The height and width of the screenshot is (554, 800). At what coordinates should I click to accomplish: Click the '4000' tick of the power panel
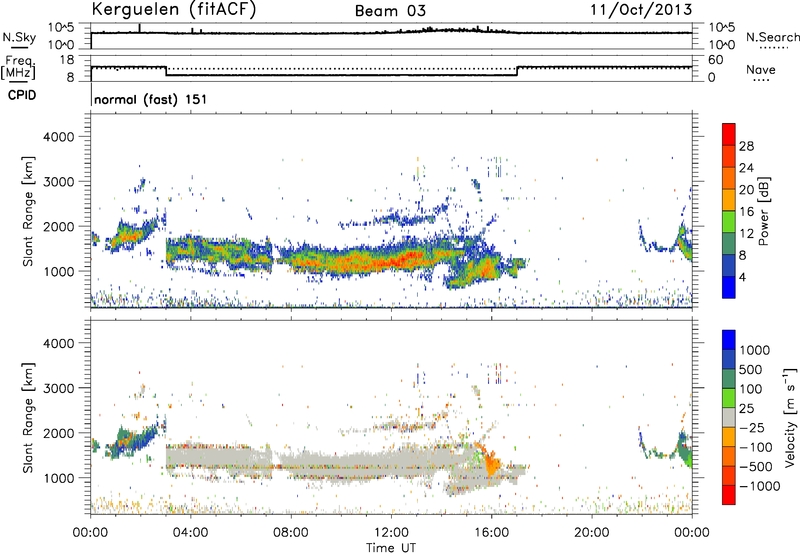coord(59,137)
